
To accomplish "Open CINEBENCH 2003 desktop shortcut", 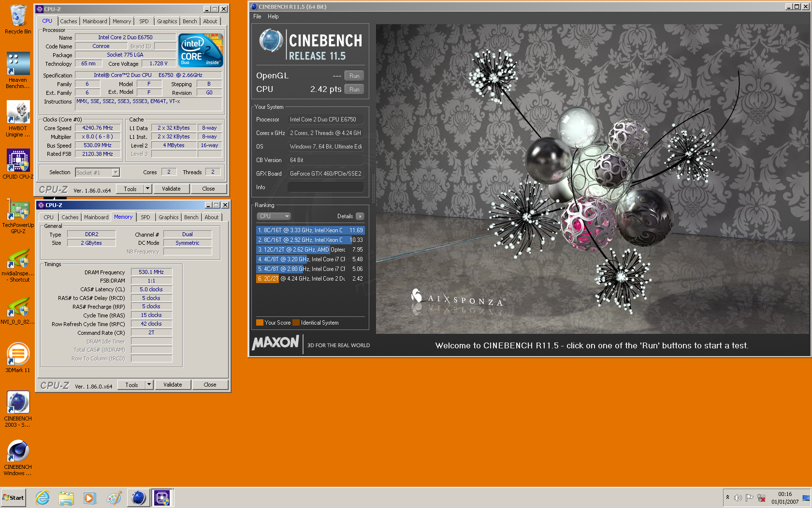I will [x=18, y=409].
